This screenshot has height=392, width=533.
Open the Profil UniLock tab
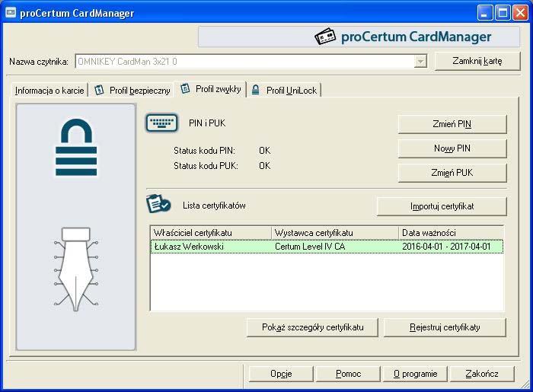(285, 91)
